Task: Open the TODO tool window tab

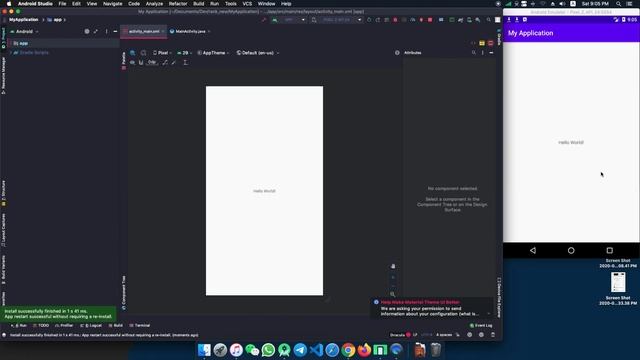Action: tap(41, 326)
